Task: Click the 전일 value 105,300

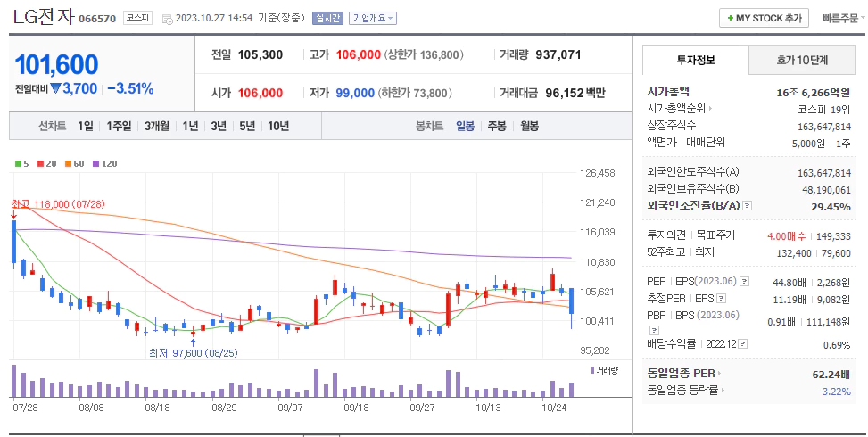Action: pyautogui.click(x=260, y=54)
